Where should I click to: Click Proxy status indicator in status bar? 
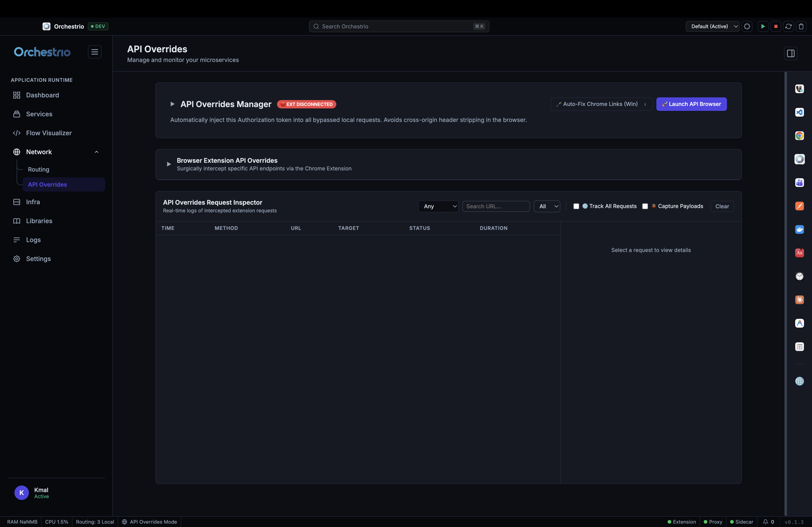pos(713,522)
